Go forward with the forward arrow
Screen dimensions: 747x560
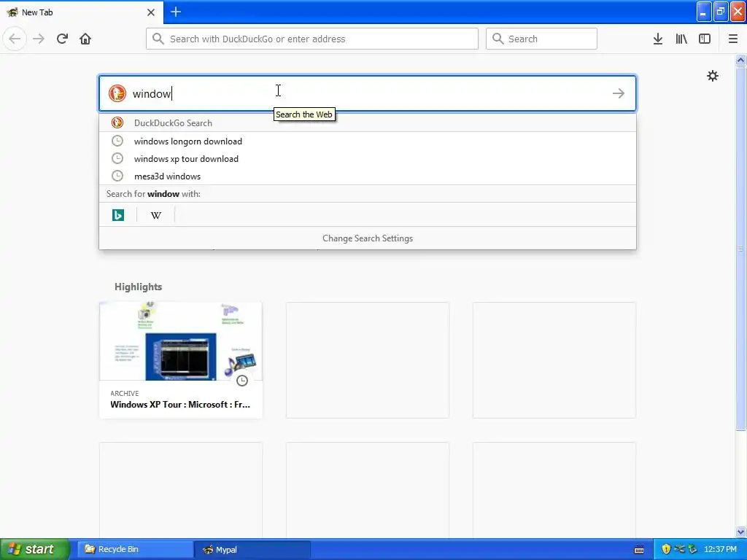pyautogui.click(x=39, y=39)
